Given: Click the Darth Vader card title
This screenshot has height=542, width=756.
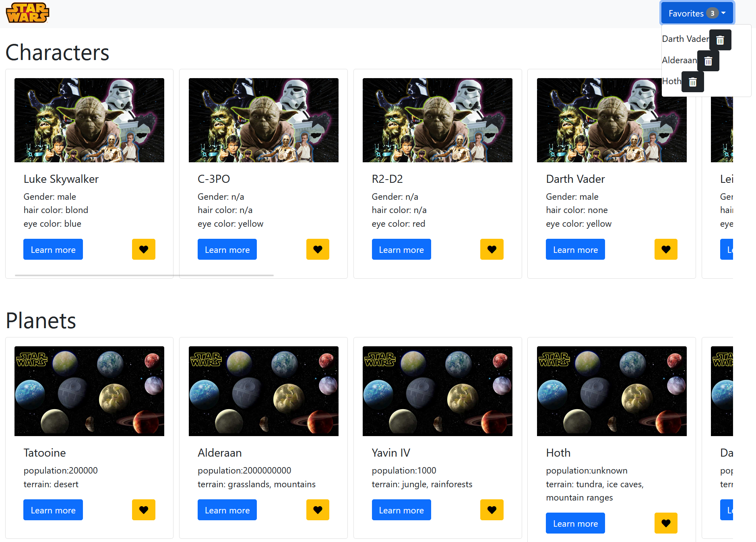Looking at the screenshot, I should (575, 179).
